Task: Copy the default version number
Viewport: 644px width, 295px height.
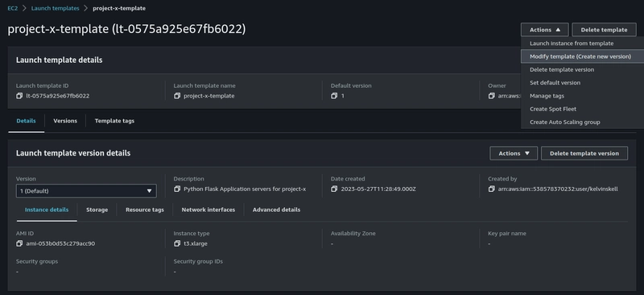Action: coord(334,96)
